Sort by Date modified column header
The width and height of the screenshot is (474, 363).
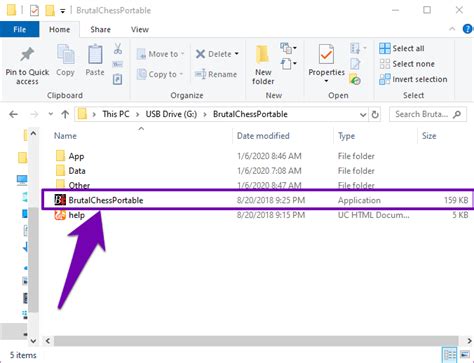click(x=263, y=136)
